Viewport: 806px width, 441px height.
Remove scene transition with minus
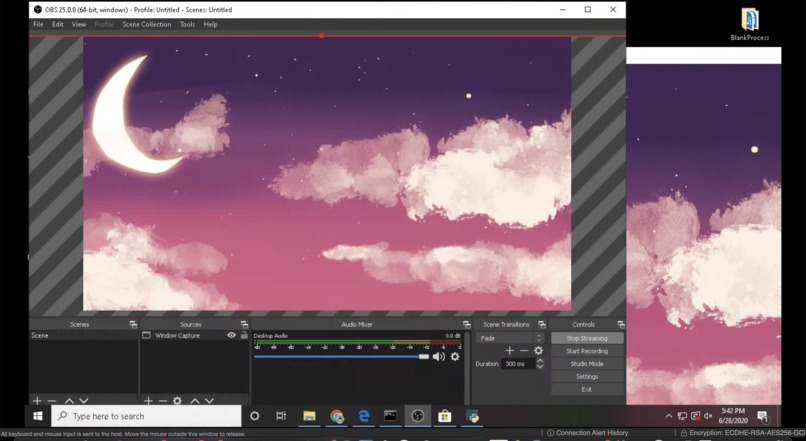(524, 351)
